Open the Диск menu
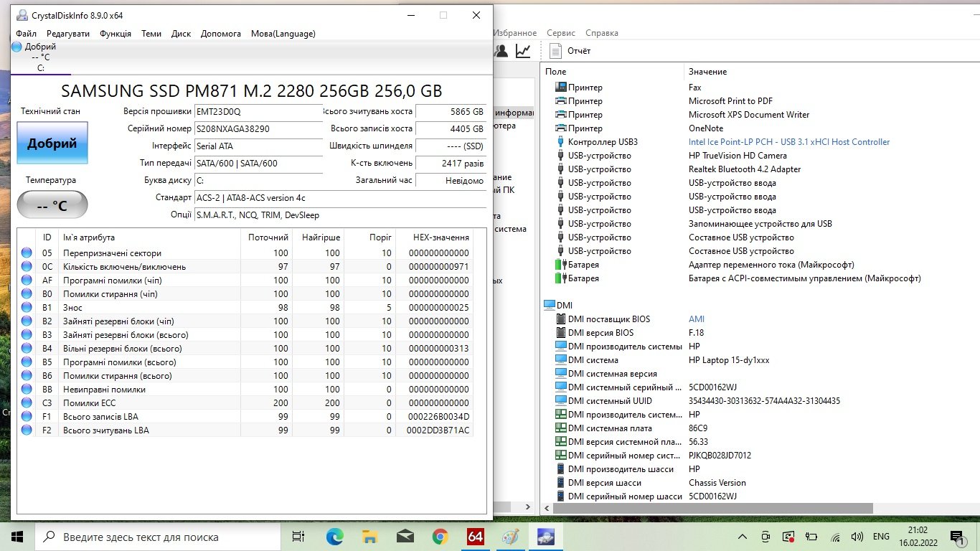Viewport: 980px width, 551px height. pyautogui.click(x=181, y=34)
